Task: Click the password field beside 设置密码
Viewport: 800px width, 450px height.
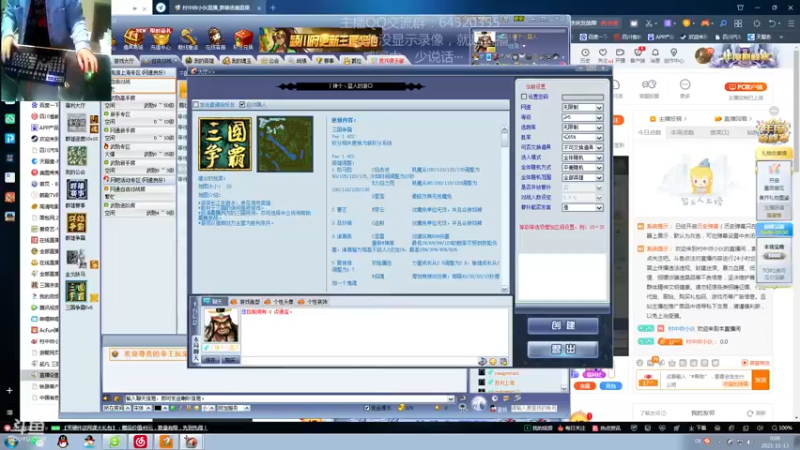Action: [x=583, y=97]
